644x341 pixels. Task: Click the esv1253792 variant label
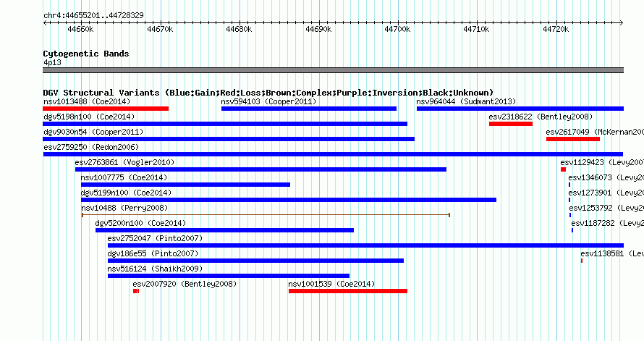606,208
